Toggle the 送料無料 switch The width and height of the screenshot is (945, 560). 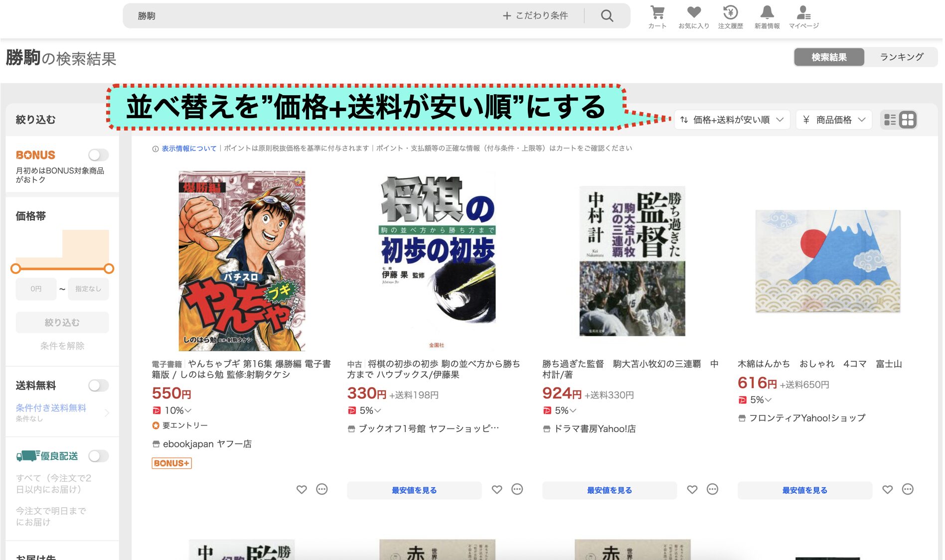click(x=99, y=386)
